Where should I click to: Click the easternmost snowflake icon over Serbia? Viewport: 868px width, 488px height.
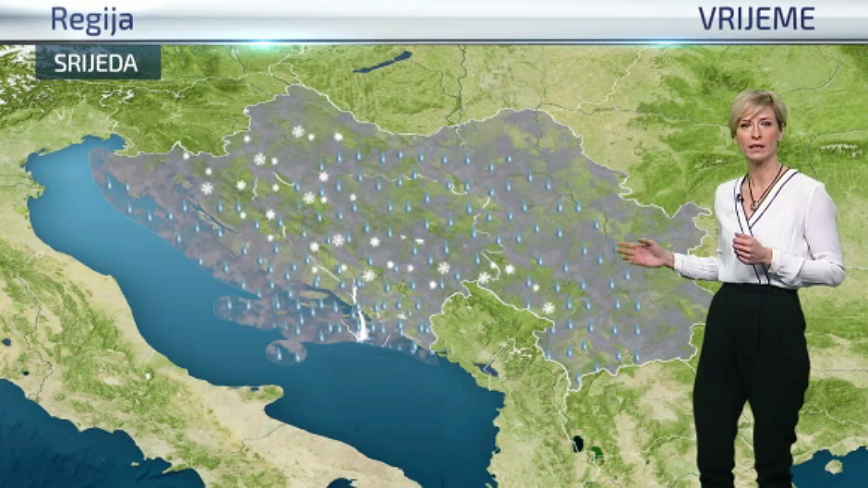[549, 308]
